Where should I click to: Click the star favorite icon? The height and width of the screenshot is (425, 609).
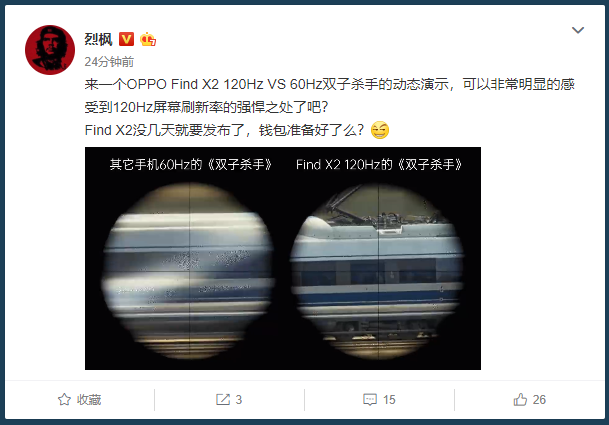click(x=64, y=399)
